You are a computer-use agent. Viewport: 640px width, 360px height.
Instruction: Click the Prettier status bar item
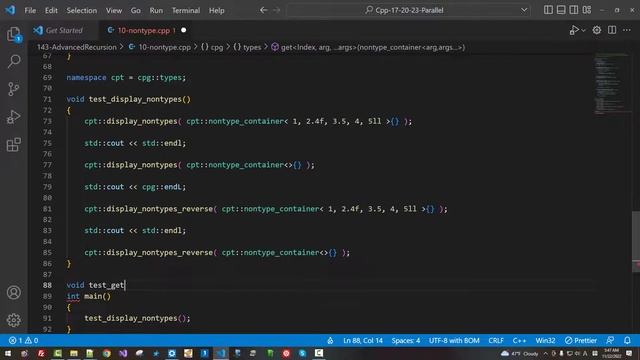point(581,340)
